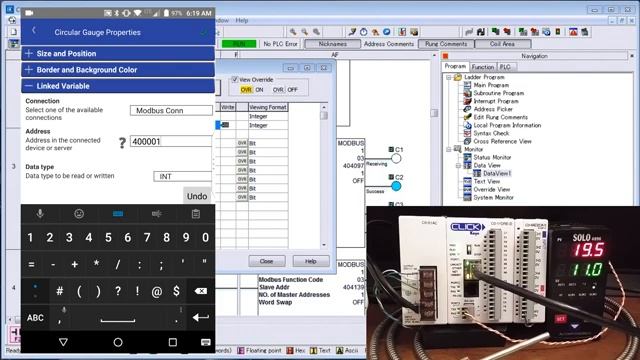Click the first magnifier zoom icon in CLICK toolbar
Viewport: 640px width, 360px height.
[x=293, y=32]
